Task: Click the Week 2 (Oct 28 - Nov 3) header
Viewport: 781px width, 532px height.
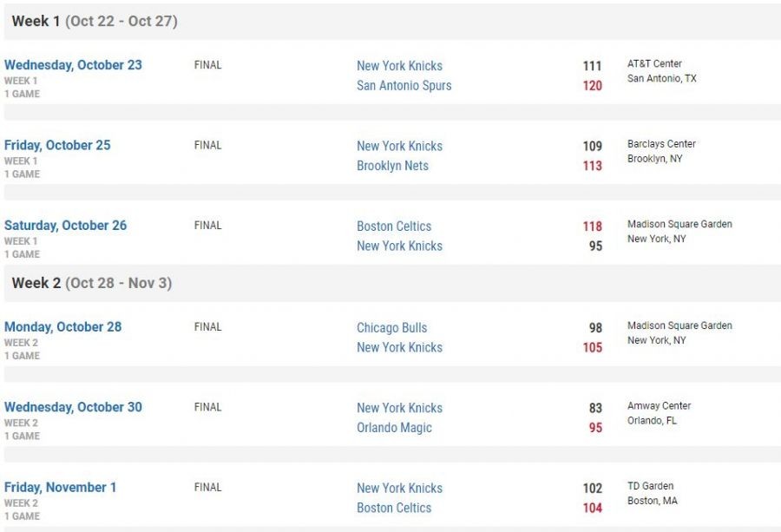Action: pyautogui.click(x=91, y=284)
